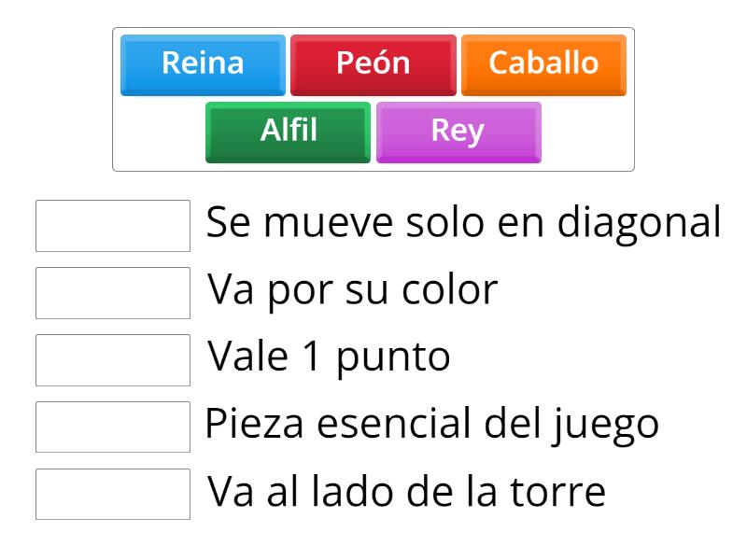The image size is (747, 560).
Task: Click the 'Pieza esencial del juego' clue text
Action: tap(432, 427)
